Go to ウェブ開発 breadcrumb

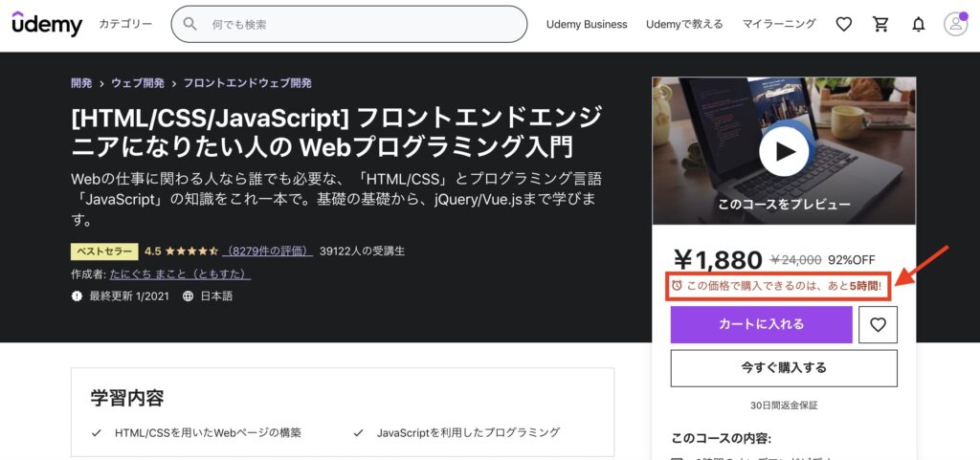pos(138,83)
